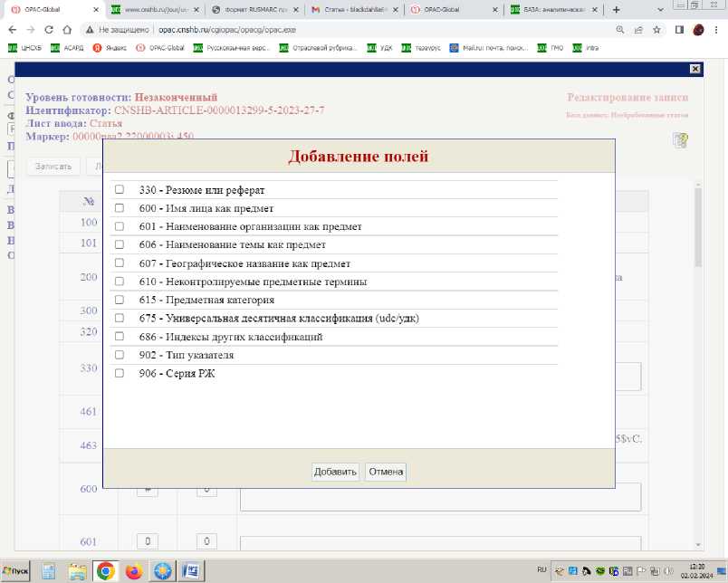
Task: Open УДК bookmark
Action: (380, 48)
